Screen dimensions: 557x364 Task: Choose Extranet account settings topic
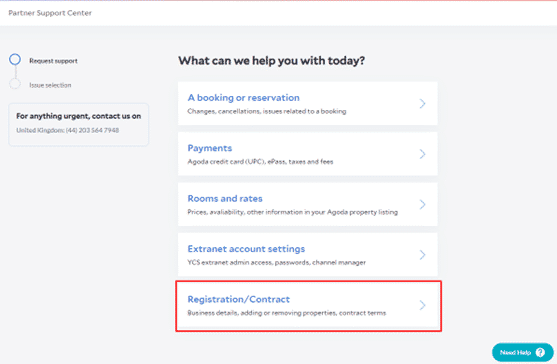[x=246, y=249]
